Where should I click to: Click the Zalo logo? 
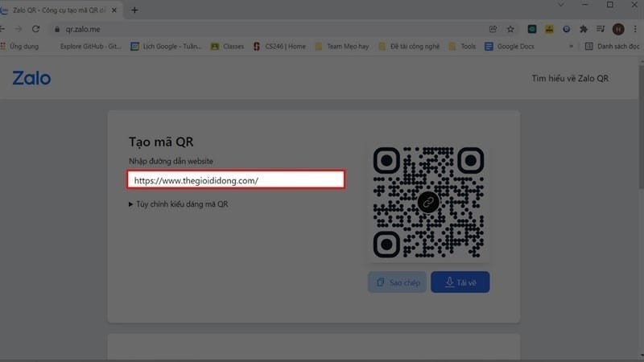click(31, 78)
